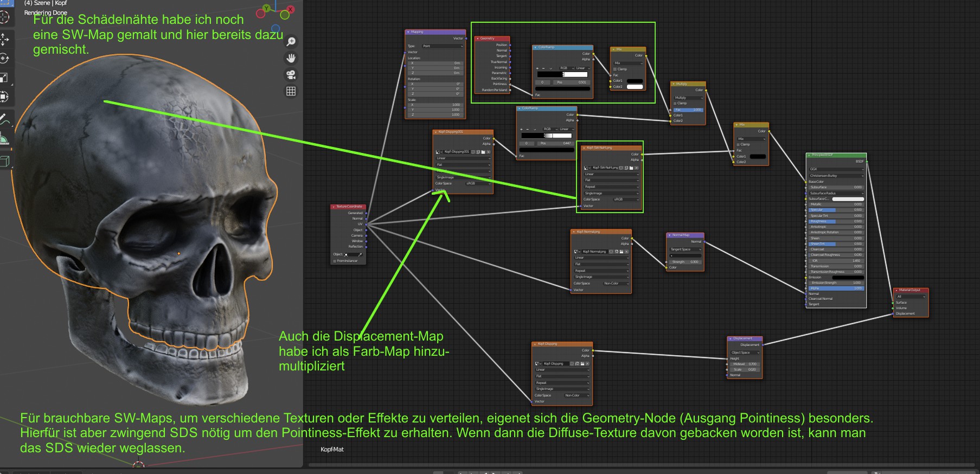Unlink image with X in Kopf-SW-Naht.png node
The height and width of the screenshot is (474, 980).
(637, 168)
